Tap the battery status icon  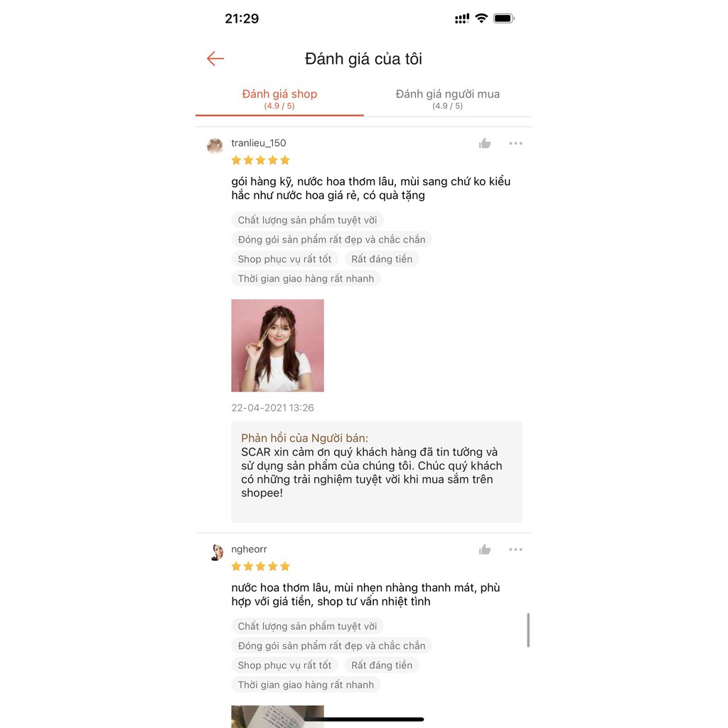(504, 18)
